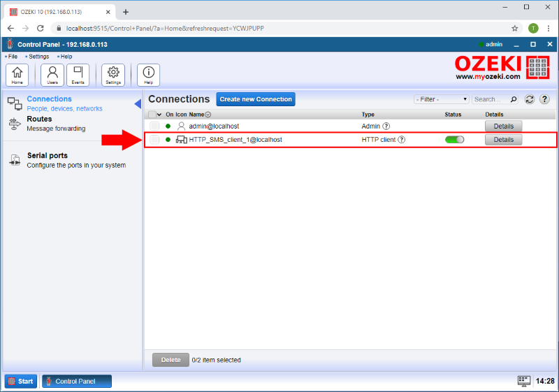Open the Chrome three-dot menu
559x392 pixels.
click(x=549, y=29)
